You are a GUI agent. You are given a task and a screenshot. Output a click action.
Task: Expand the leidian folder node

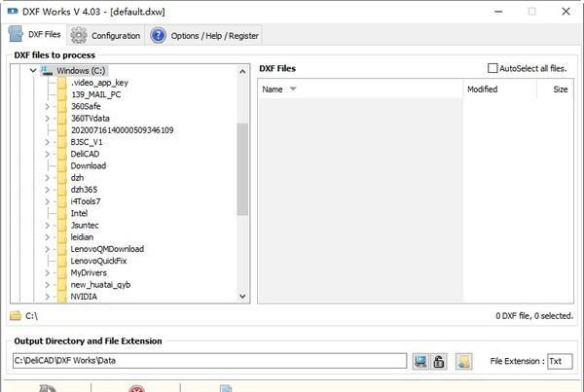pos(48,237)
